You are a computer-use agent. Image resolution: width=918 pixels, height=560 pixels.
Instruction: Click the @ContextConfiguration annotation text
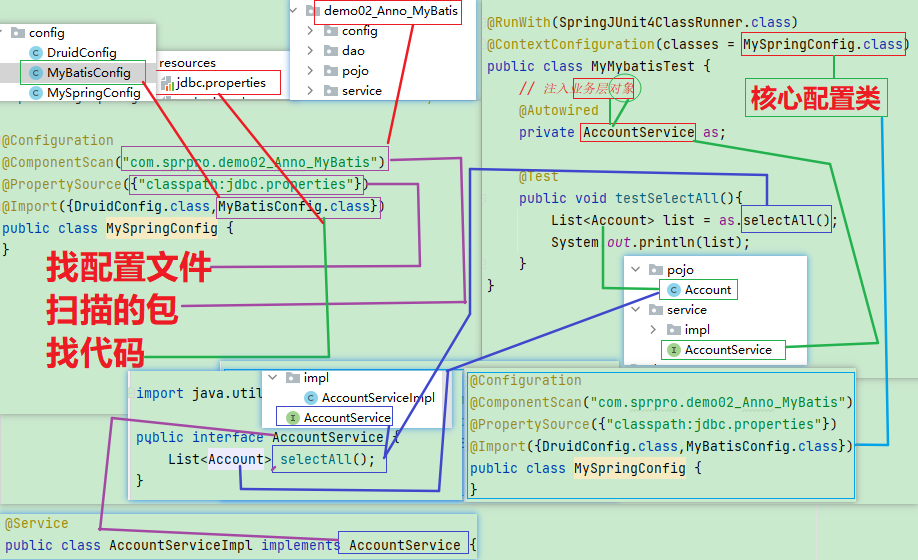pyautogui.click(x=571, y=44)
